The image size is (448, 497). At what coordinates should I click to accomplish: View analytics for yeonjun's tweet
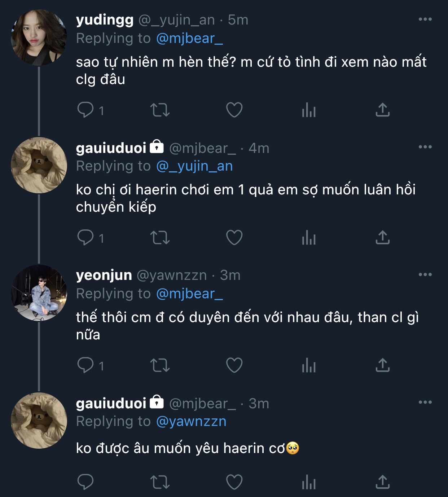308,365
